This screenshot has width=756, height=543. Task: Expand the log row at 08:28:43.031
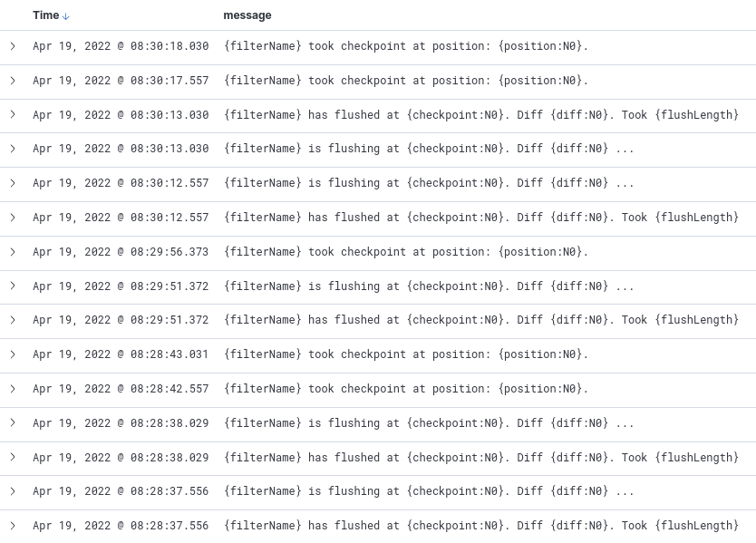(x=13, y=354)
